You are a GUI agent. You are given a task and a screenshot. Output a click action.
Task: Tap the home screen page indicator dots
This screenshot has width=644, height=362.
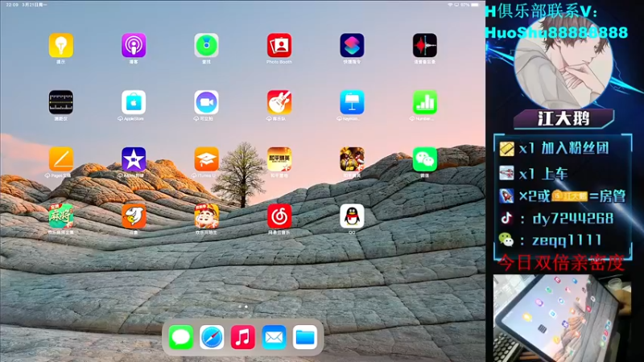click(243, 306)
